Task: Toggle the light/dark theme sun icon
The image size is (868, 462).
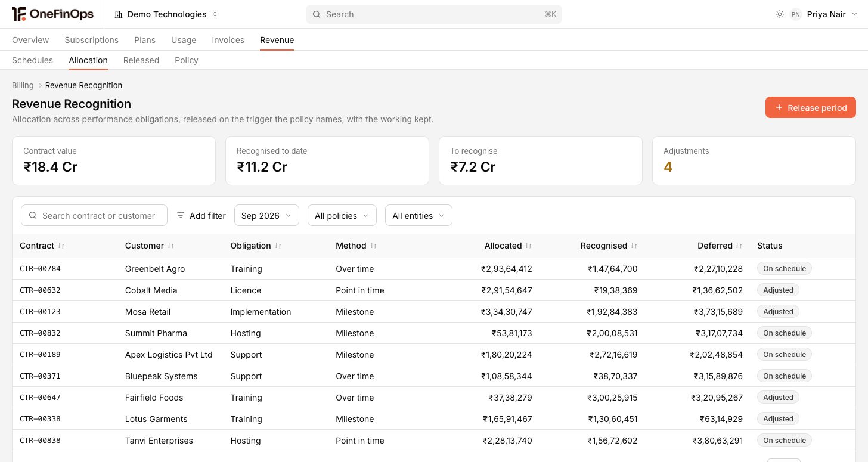Action: point(780,14)
